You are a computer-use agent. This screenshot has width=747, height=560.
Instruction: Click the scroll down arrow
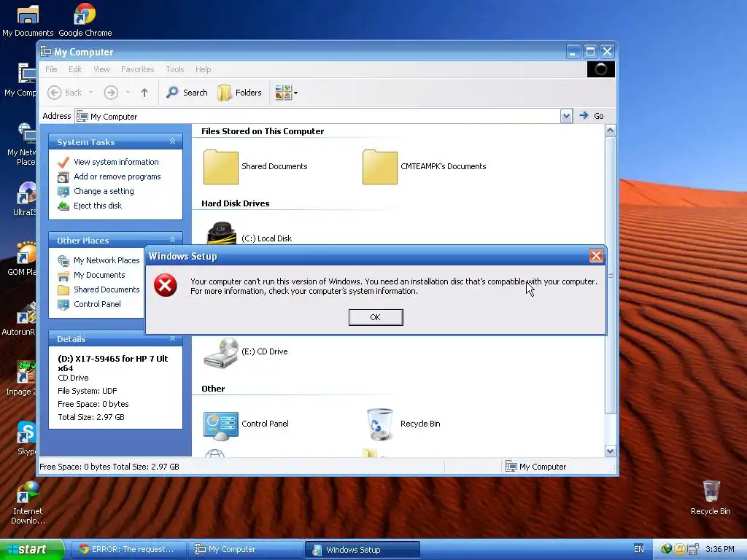[x=611, y=451]
